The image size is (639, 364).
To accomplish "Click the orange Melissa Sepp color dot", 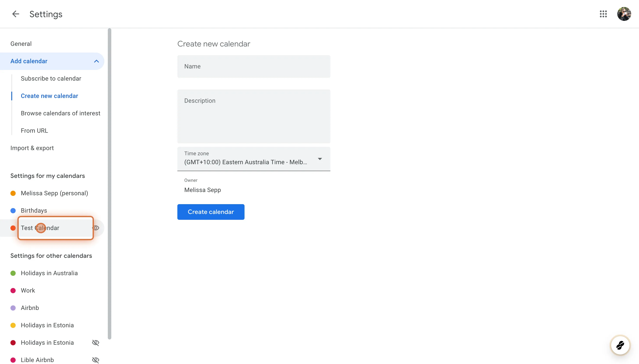I will point(13,193).
